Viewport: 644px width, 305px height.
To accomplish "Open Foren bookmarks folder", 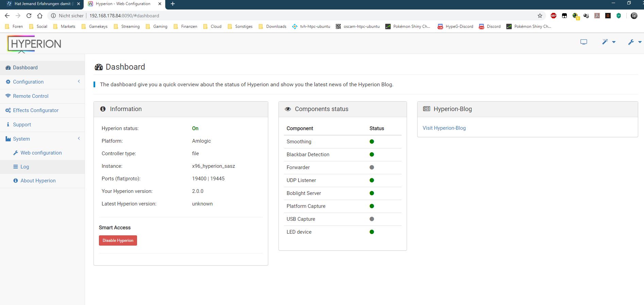I will pos(14,26).
